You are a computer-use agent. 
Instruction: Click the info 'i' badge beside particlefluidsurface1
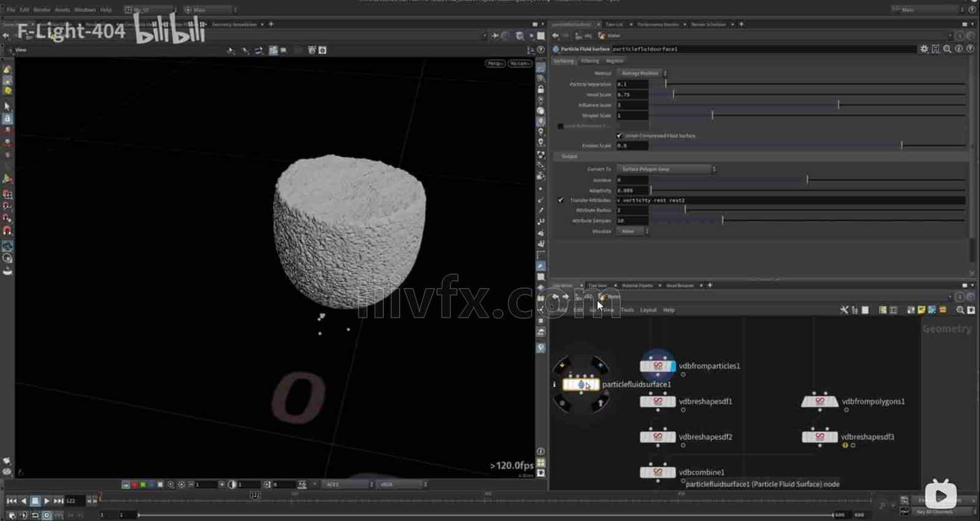tap(554, 385)
